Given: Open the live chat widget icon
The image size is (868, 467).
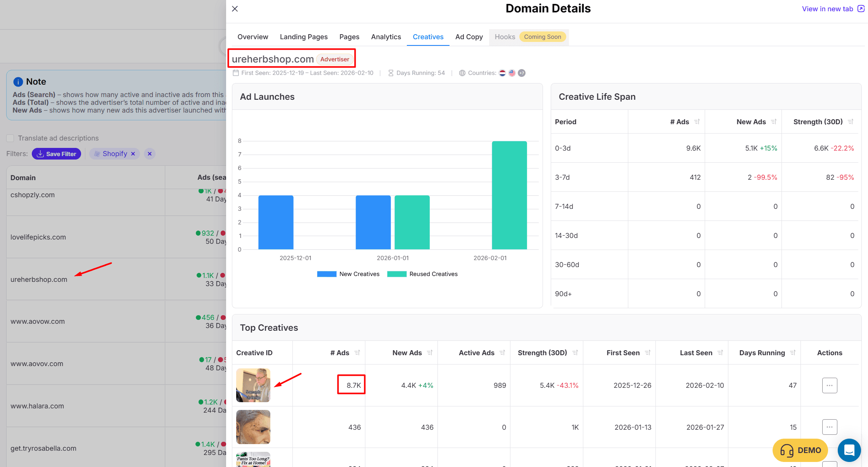Looking at the screenshot, I should [849, 450].
